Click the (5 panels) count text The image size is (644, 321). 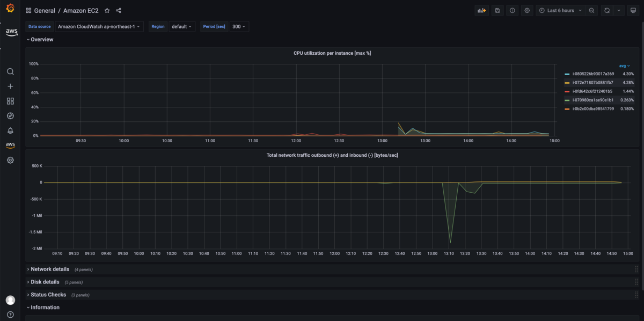[74, 282]
